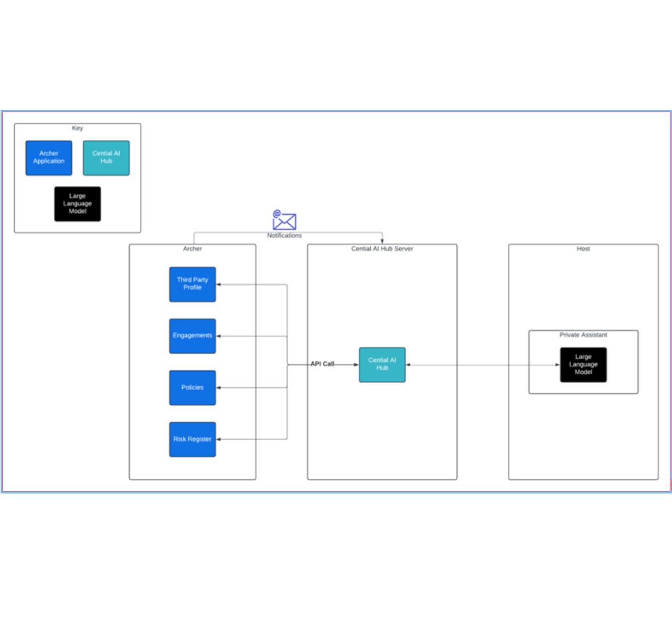The width and height of the screenshot is (672, 617).
Task: Click the Cential AI Hub node in server
Action: point(382,365)
